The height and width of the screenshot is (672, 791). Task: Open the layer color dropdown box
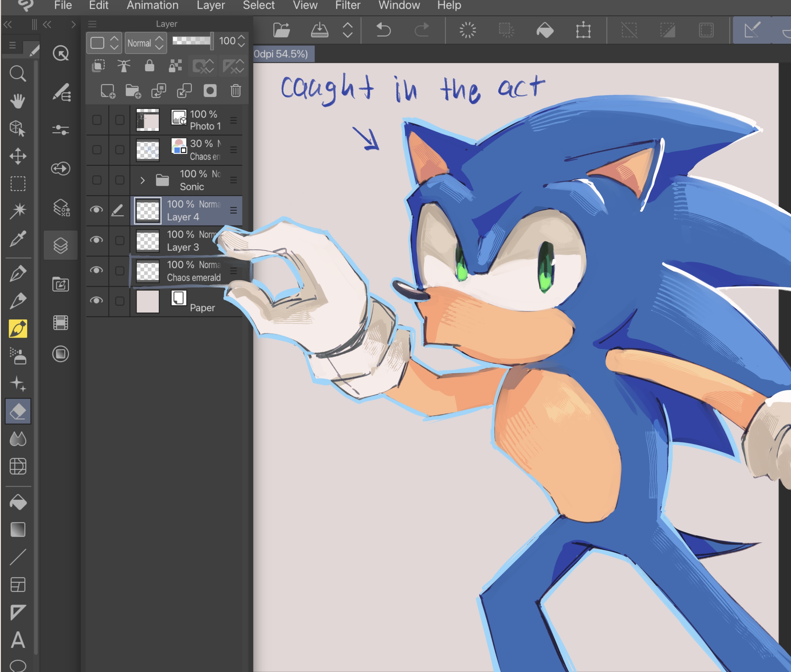(x=104, y=43)
